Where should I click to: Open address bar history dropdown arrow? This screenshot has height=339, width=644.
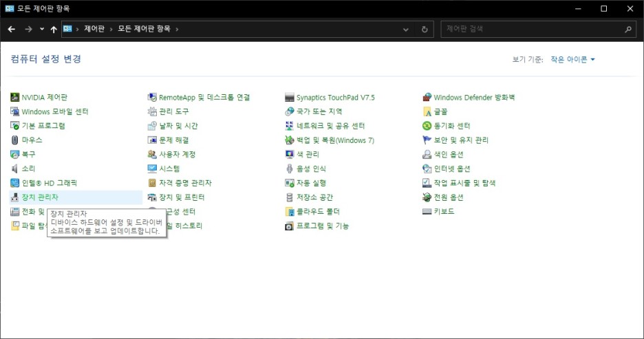pyautogui.click(x=405, y=30)
